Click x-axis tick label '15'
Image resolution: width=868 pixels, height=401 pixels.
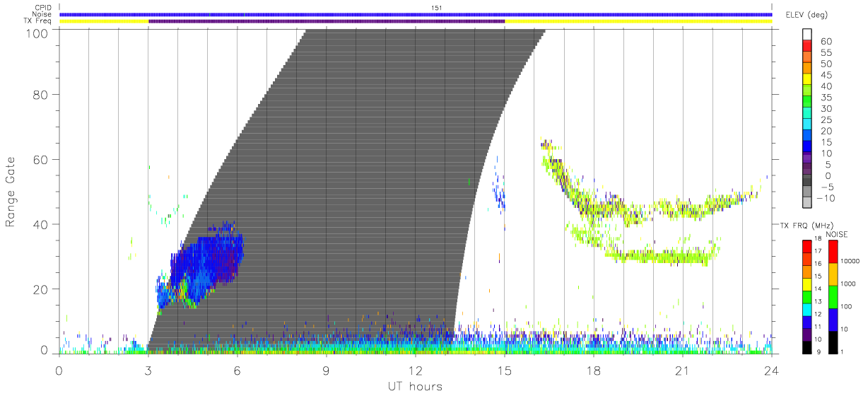pos(505,370)
